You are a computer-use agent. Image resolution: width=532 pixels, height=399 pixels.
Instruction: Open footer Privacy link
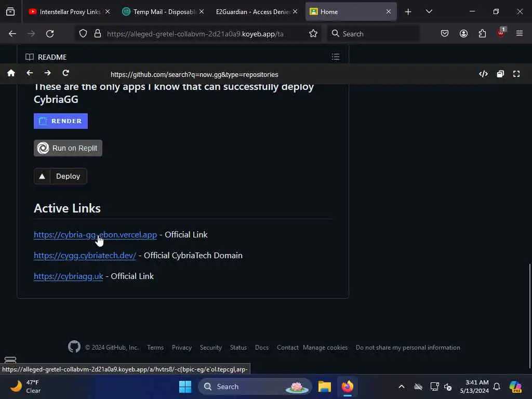tap(182, 348)
